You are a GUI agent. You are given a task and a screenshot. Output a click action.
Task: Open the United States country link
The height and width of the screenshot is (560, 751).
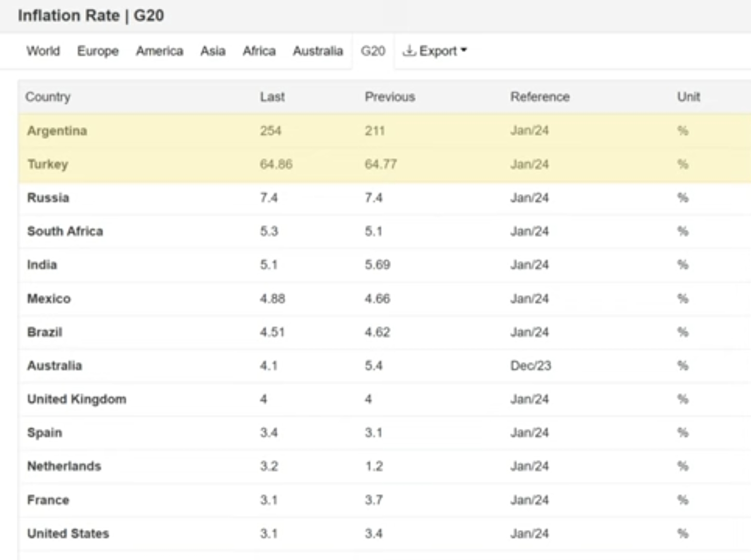pyautogui.click(x=68, y=534)
